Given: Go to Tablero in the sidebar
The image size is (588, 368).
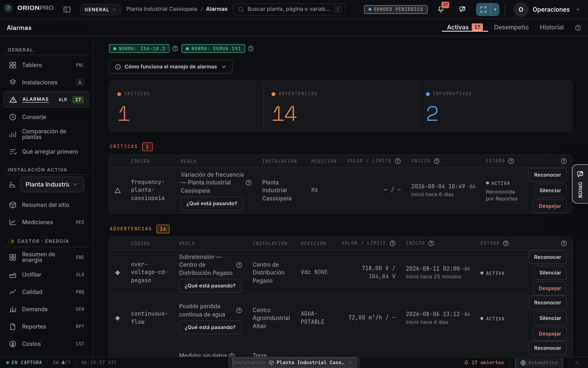Looking at the screenshot, I should [x=46, y=65].
